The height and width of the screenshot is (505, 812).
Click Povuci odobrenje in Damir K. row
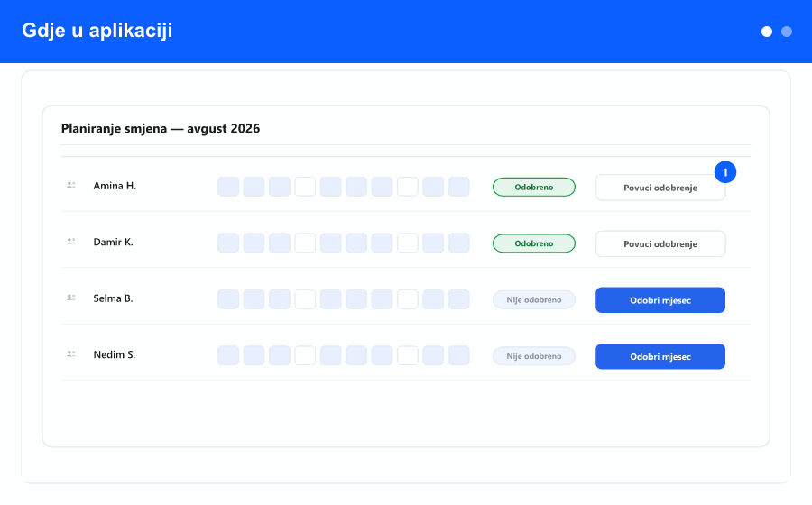click(x=660, y=243)
